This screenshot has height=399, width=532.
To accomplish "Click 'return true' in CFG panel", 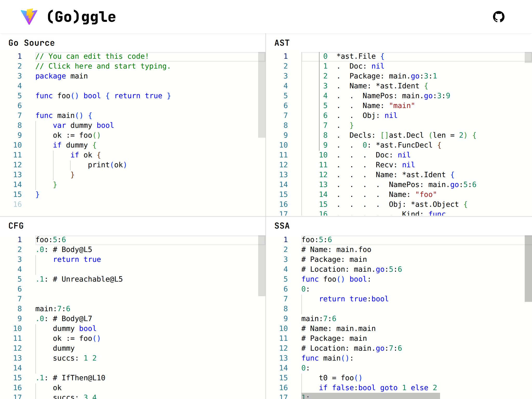I will point(77,260).
